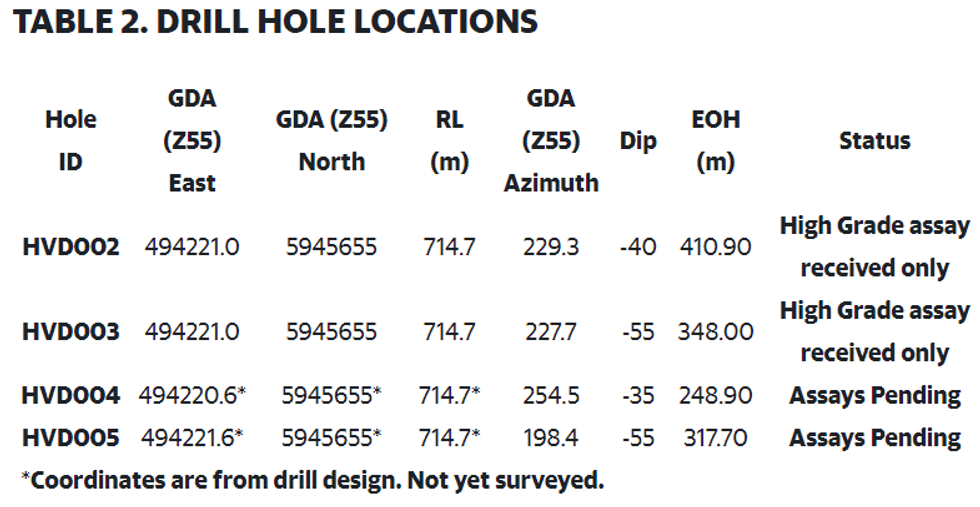This screenshot has width=980, height=507.
Task: Select the HVD002 hole ID cell
Action: click(x=71, y=247)
